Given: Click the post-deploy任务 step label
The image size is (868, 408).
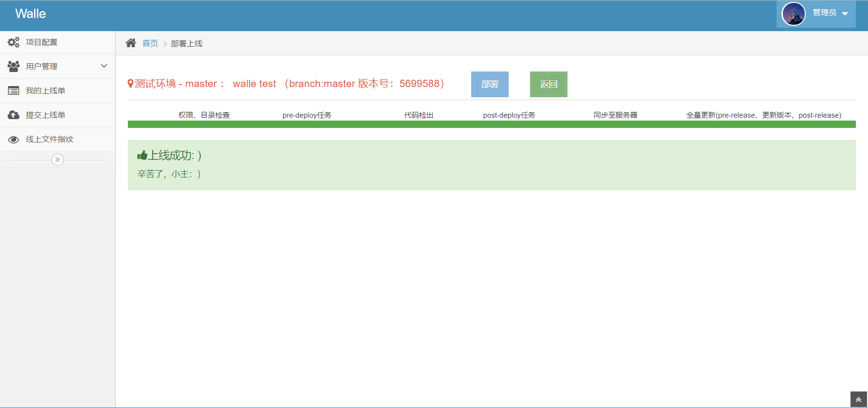Looking at the screenshot, I should click(509, 115).
